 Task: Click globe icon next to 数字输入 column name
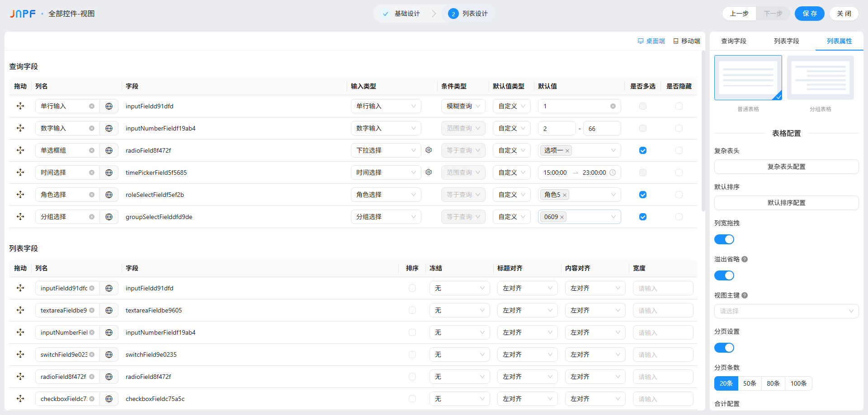tap(109, 128)
